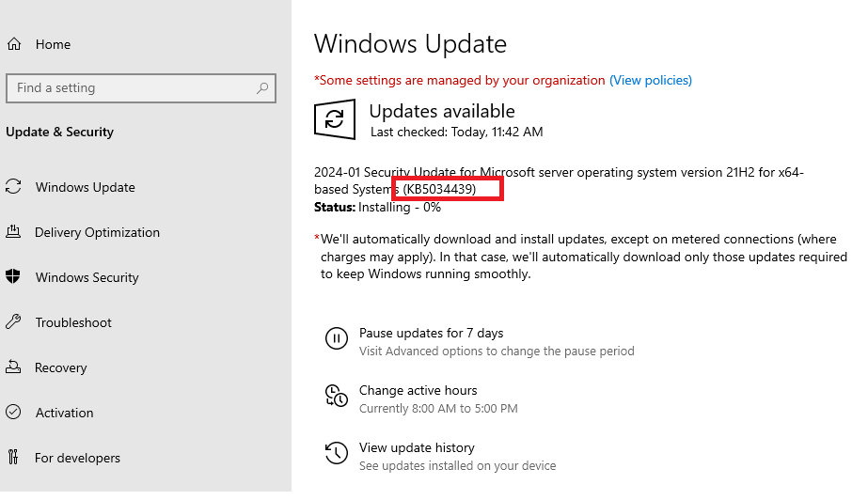Click the View update history clock icon
The width and height of the screenshot is (868, 500).
coord(336,453)
